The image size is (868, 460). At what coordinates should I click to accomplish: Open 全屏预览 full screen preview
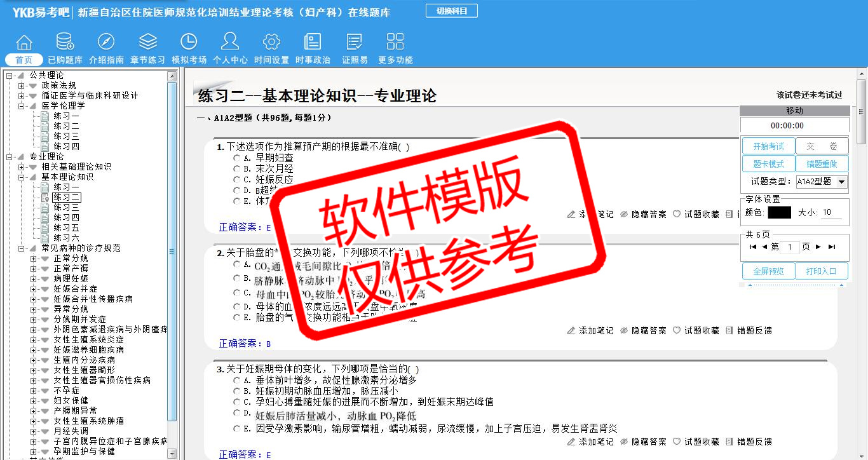pyautogui.click(x=769, y=271)
